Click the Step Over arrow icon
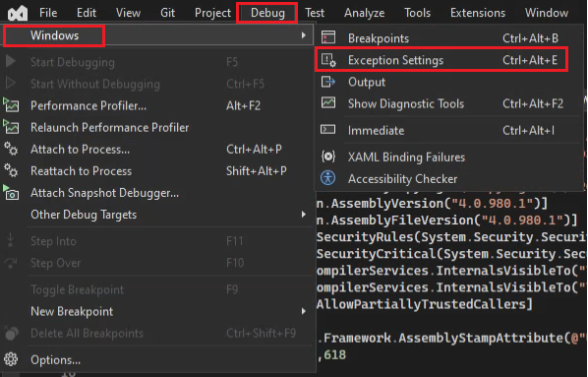The width and height of the screenshot is (588, 377). point(11,263)
